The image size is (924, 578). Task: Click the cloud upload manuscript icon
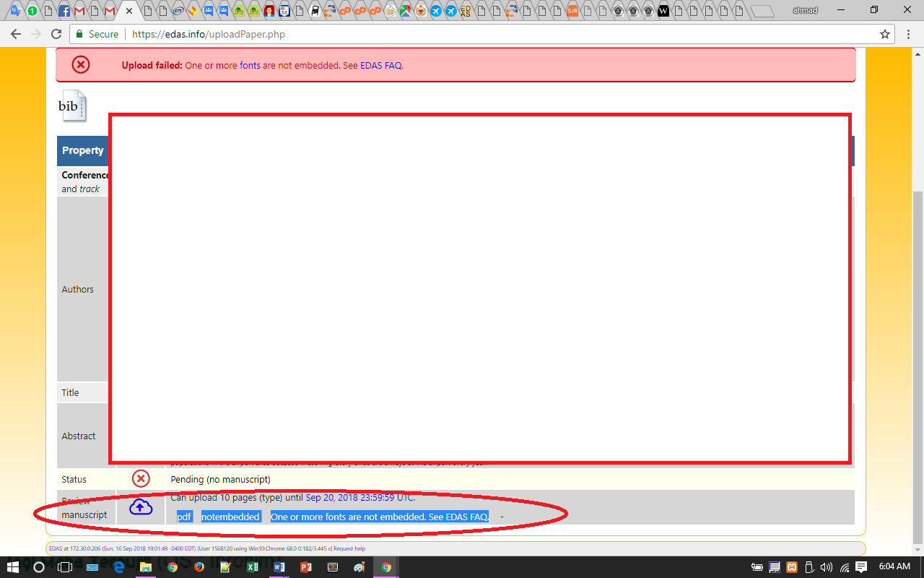pyautogui.click(x=141, y=508)
